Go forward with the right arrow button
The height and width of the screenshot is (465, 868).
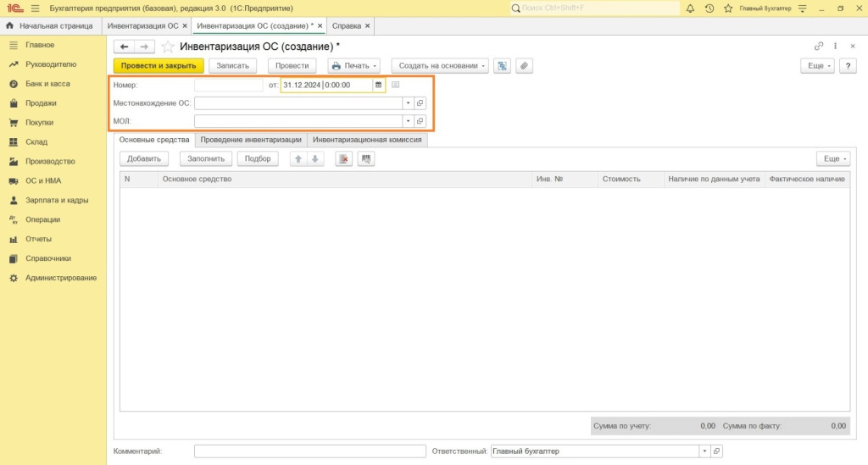[x=144, y=47]
